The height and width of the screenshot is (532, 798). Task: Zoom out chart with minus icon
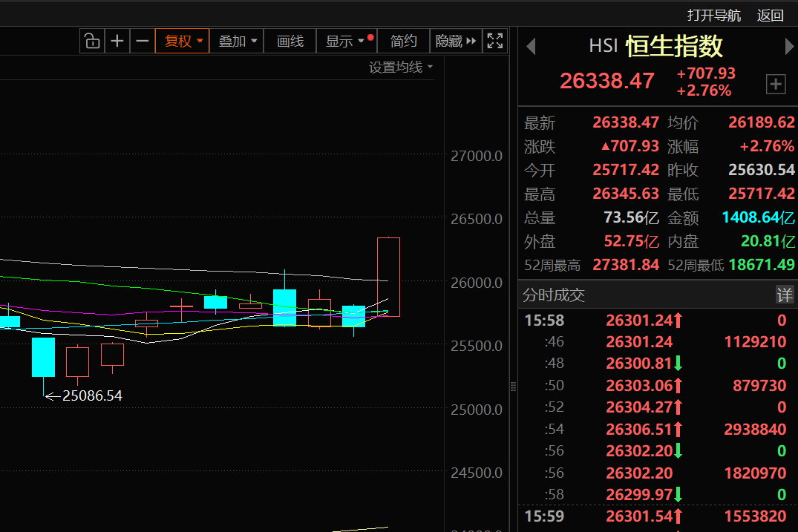[142, 42]
